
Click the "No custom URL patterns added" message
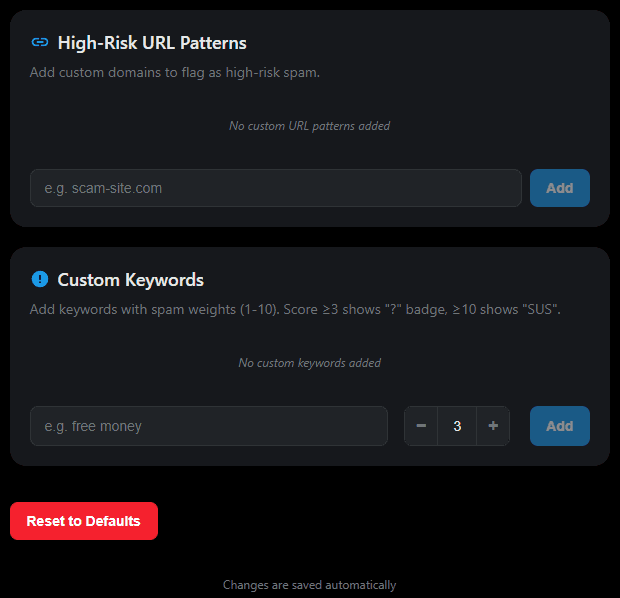(x=309, y=126)
